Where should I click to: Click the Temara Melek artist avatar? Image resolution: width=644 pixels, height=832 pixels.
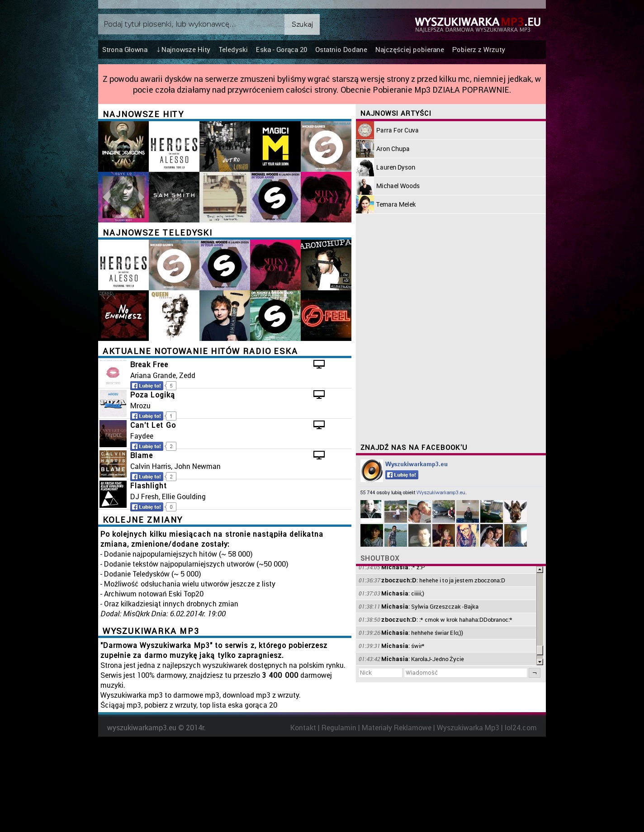pyautogui.click(x=365, y=204)
